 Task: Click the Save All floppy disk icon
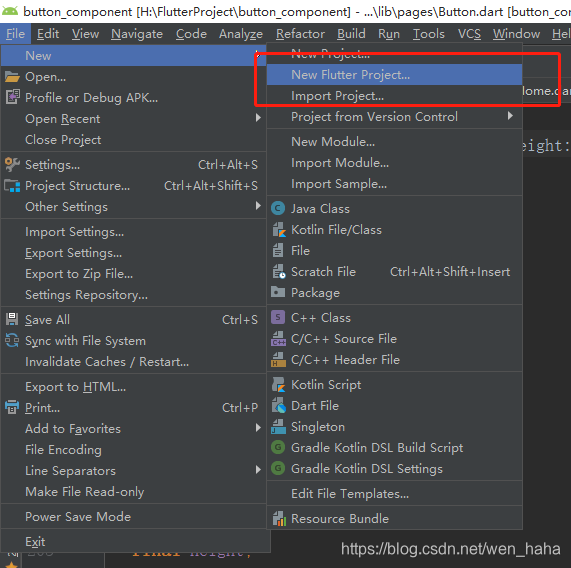tap(12, 319)
